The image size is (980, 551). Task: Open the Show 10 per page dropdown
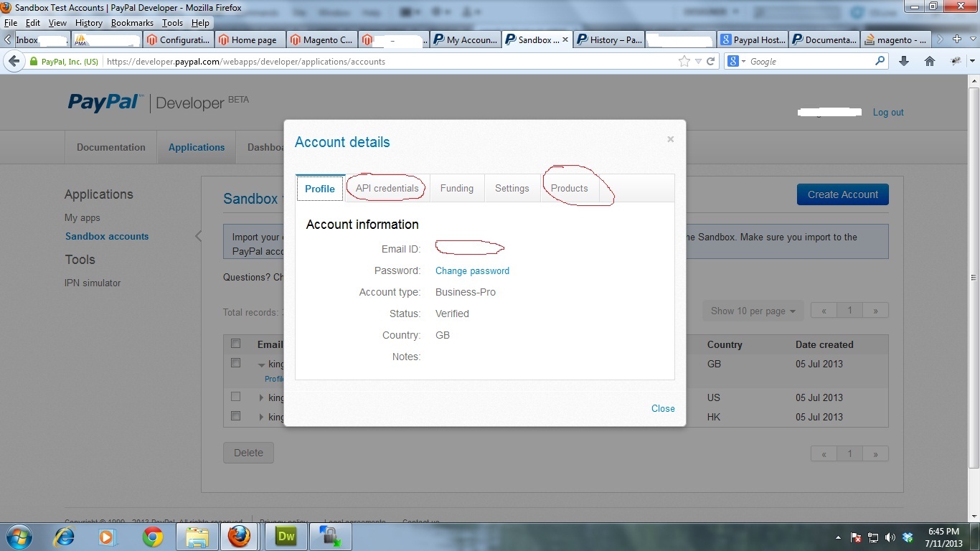(x=753, y=311)
